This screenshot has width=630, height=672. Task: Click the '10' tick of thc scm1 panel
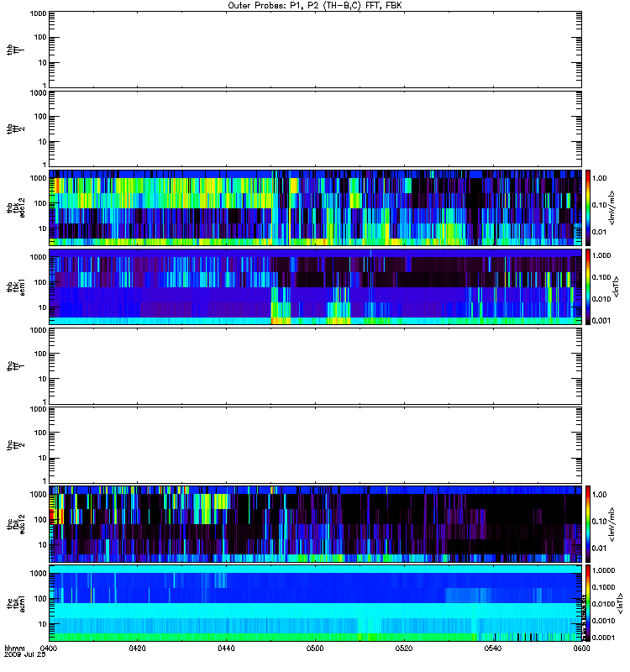[43, 624]
